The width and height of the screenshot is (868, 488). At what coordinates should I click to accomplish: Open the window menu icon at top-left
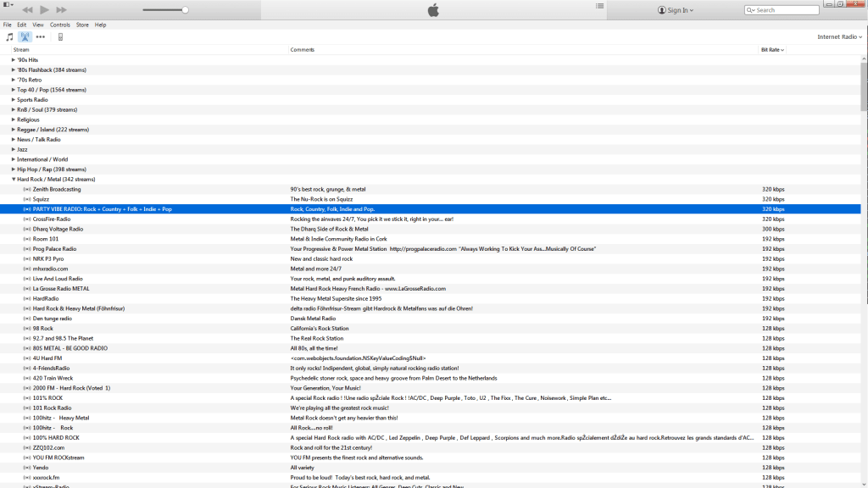[8, 4]
